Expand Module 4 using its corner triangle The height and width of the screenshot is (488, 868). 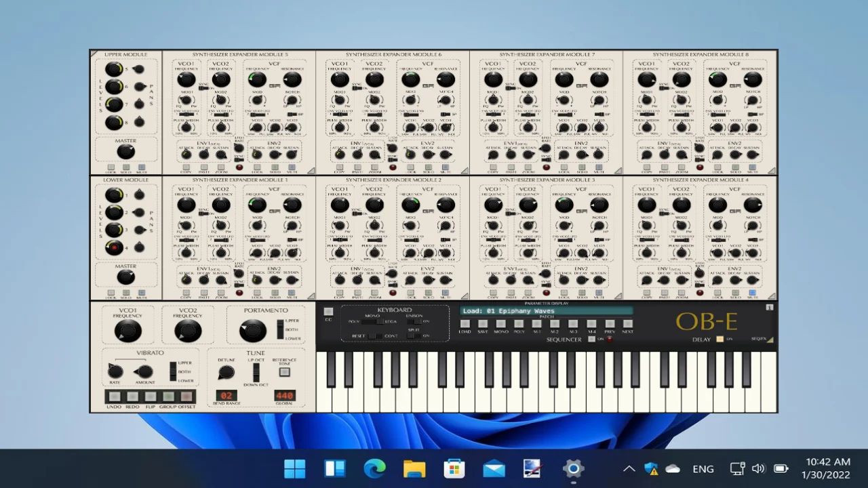772,296
